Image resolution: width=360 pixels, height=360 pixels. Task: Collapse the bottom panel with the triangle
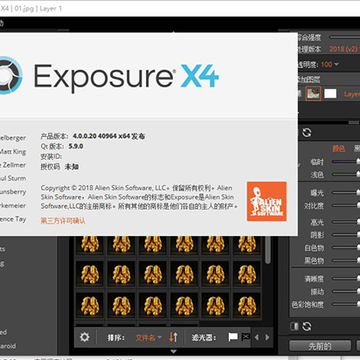(x=173, y=351)
